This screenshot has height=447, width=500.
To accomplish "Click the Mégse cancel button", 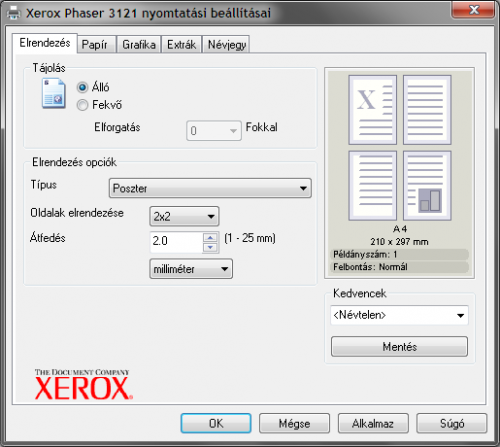I will 294,423.
